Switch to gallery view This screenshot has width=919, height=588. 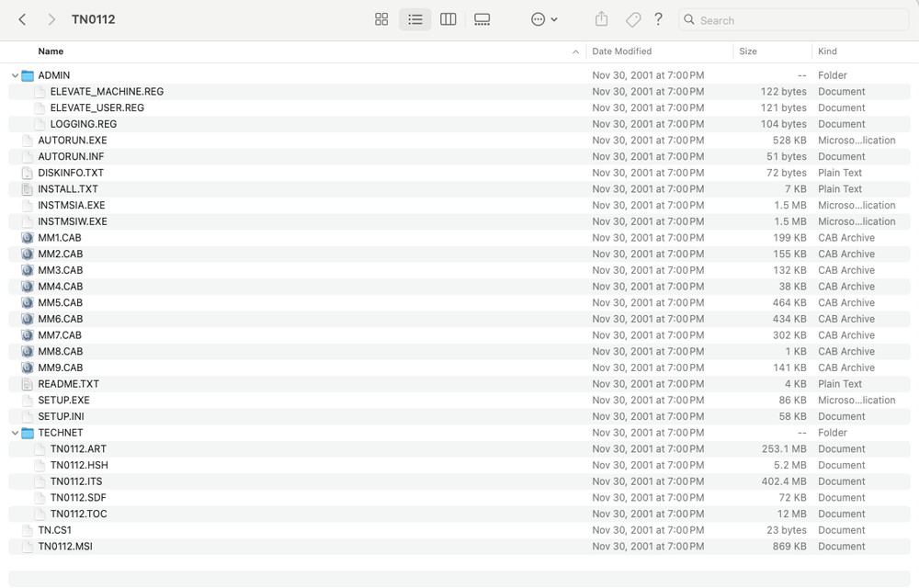pyautogui.click(x=482, y=19)
